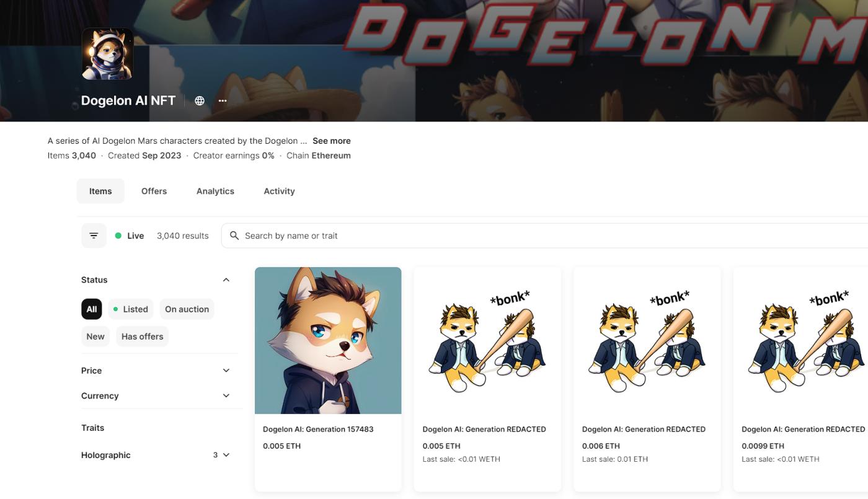This screenshot has height=499, width=868.
Task: Expand the Currency filter section
Action: click(226, 395)
